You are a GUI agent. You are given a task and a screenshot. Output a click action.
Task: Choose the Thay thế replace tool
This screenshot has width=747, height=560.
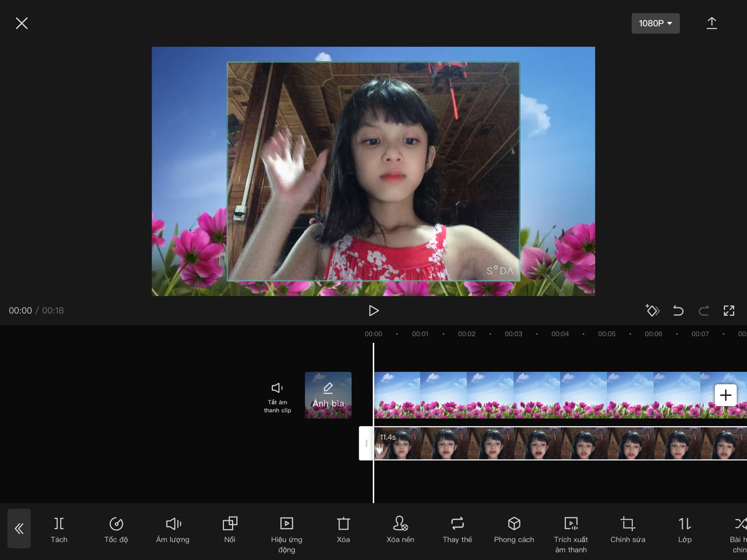457,530
